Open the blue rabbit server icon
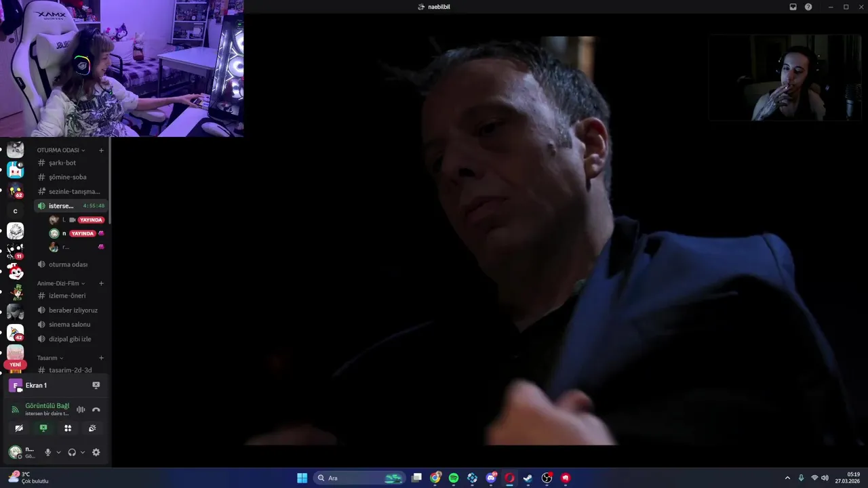The image size is (868, 488). (15, 170)
